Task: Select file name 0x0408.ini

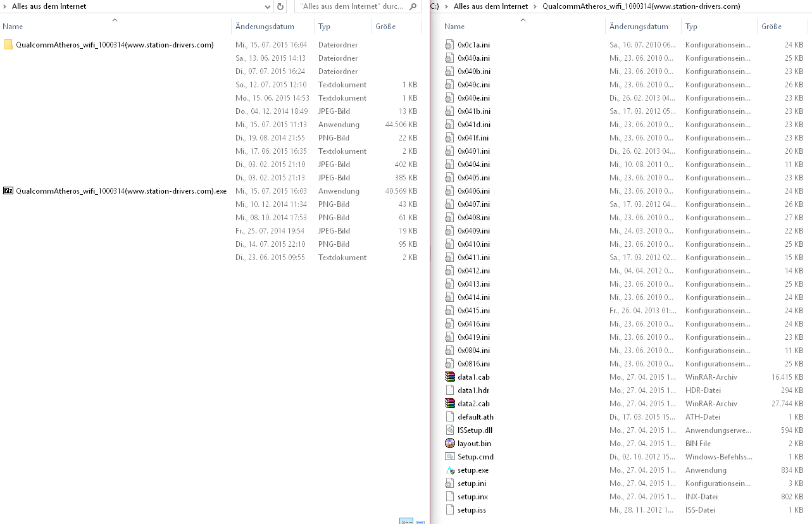Action: pyautogui.click(x=474, y=218)
